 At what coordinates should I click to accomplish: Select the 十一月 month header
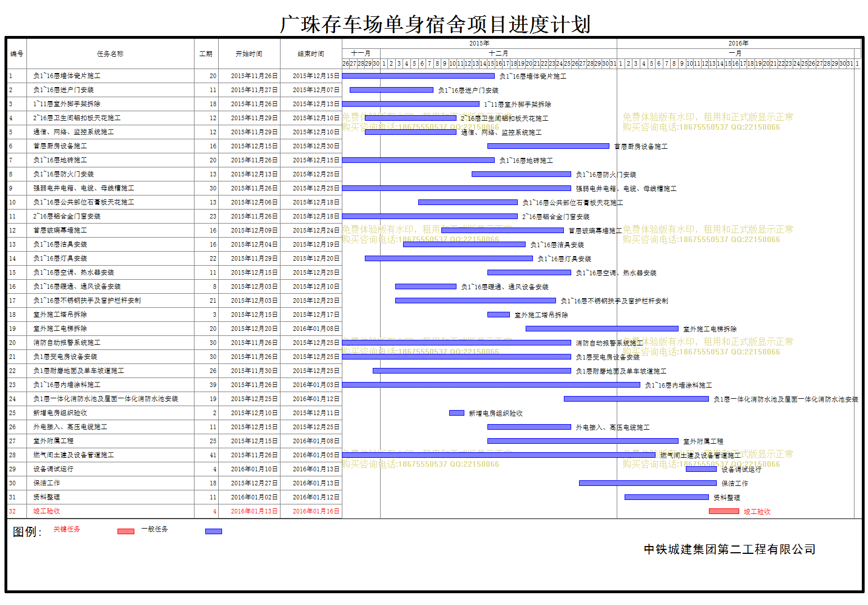[361, 53]
